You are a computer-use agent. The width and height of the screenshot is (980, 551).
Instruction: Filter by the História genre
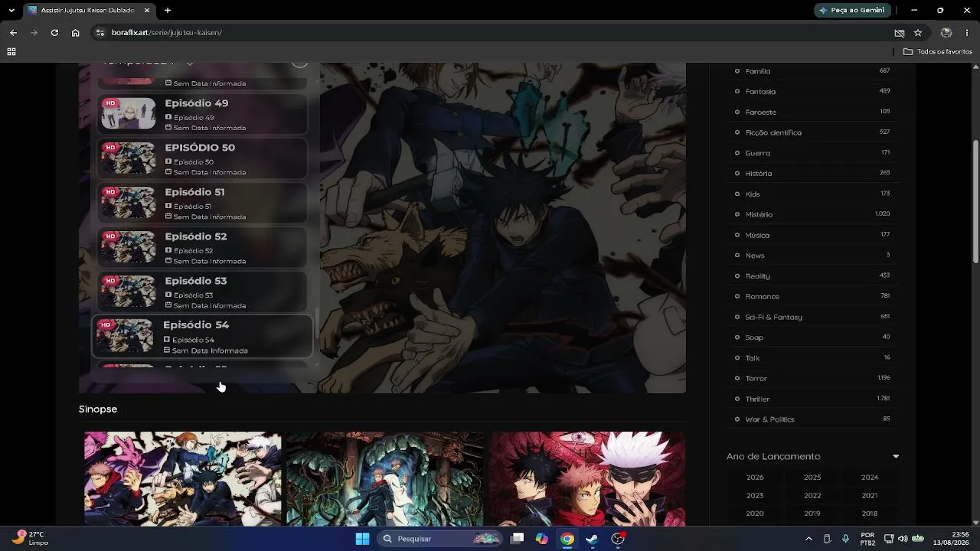(759, 174)
